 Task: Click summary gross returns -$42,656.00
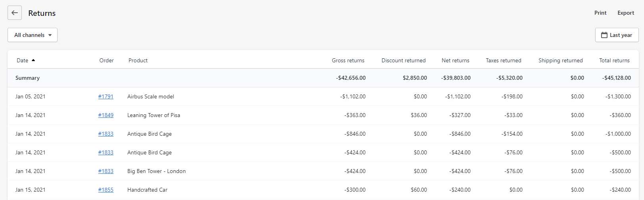click(351, 78)
